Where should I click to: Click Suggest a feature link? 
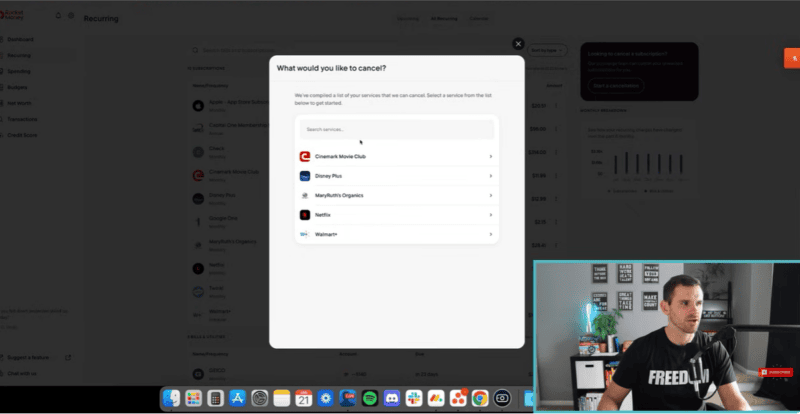click(28, 358)
